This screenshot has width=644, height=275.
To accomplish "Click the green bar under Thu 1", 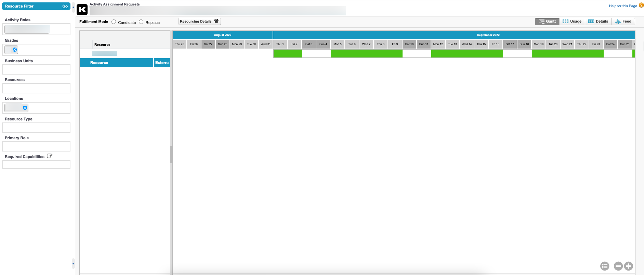I will point(288,53).
